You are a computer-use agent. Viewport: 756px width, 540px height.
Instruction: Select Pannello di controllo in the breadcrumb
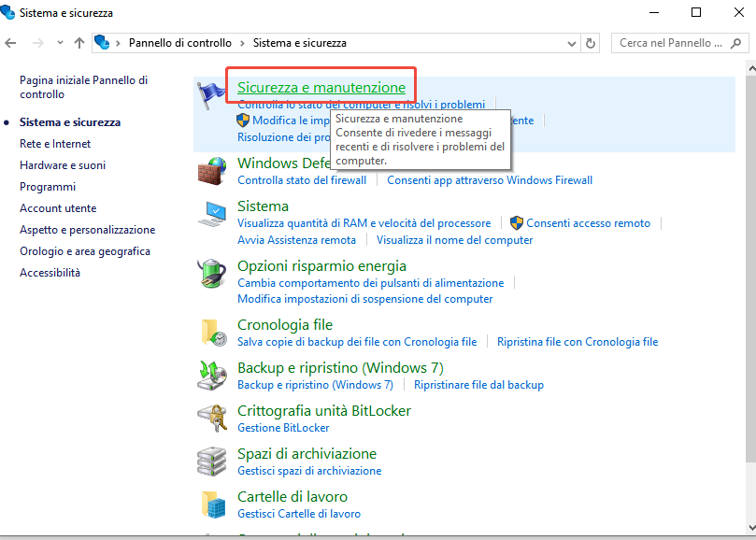coord(179,43)
